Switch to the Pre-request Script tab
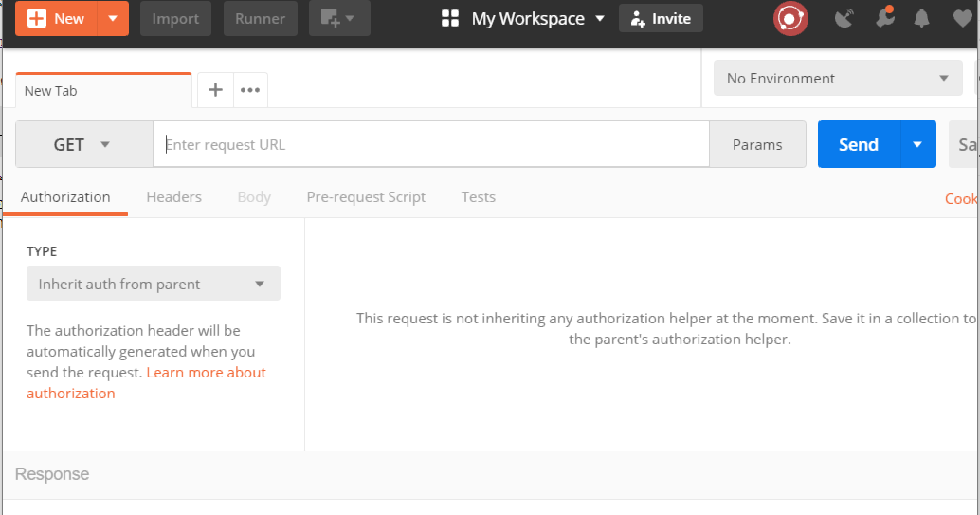Image resolution: width=980 pixels, height=515 pixels. tap(366, 197)
